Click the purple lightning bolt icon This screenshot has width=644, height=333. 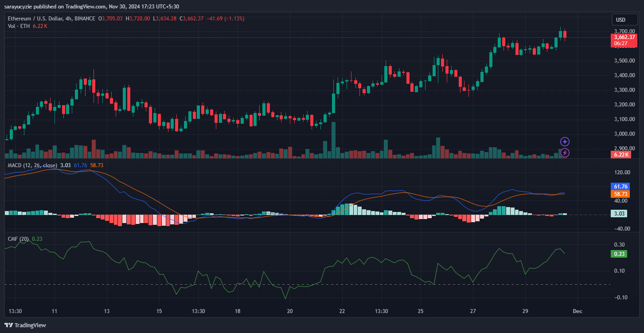[565, 153]
